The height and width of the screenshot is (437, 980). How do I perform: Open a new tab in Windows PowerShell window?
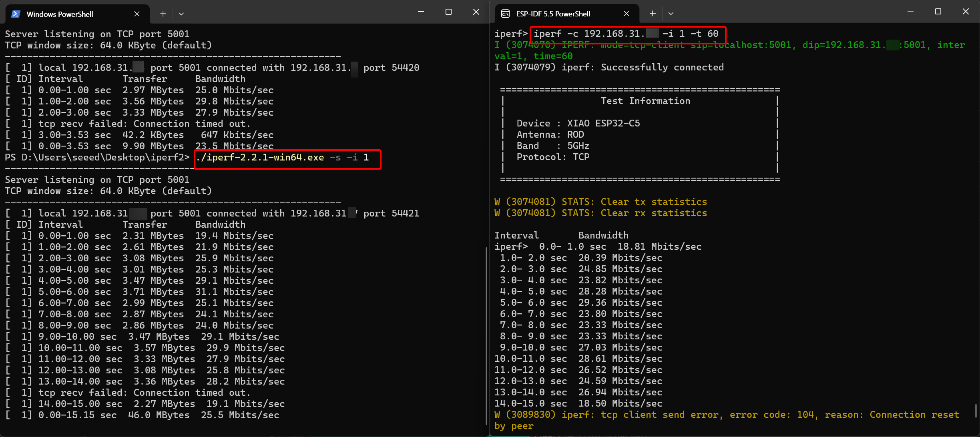[x=163, y=14]
